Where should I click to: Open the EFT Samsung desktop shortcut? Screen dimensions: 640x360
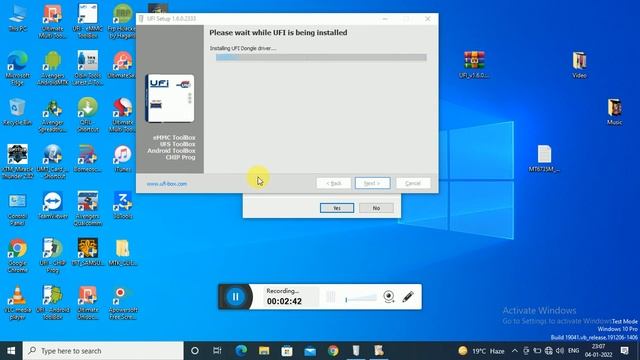(87, 252)
